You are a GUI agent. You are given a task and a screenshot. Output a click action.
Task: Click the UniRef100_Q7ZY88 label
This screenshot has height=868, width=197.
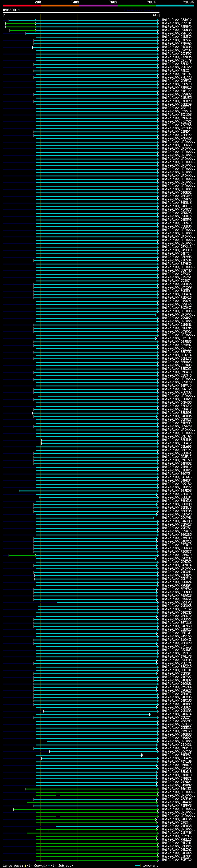click(x=177, y=125)
